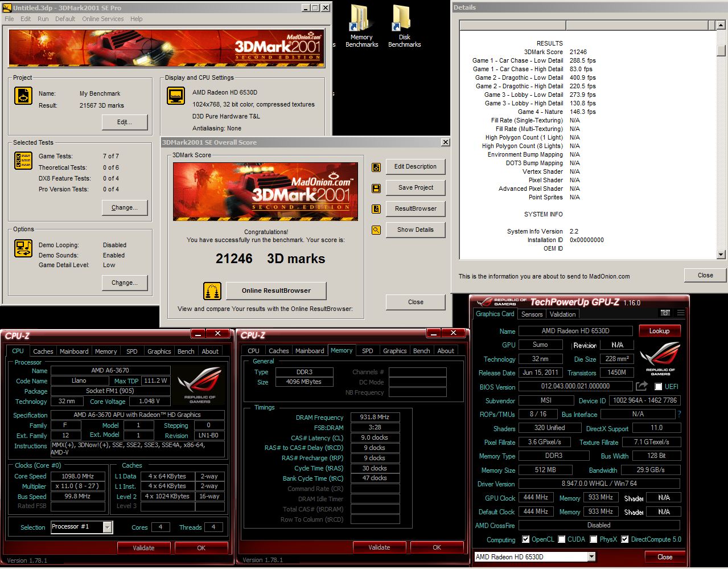Click the Graphics Card tab in GPU-Z
The width and height of the screenshot is (728, 569).
(x=495, y=314)
